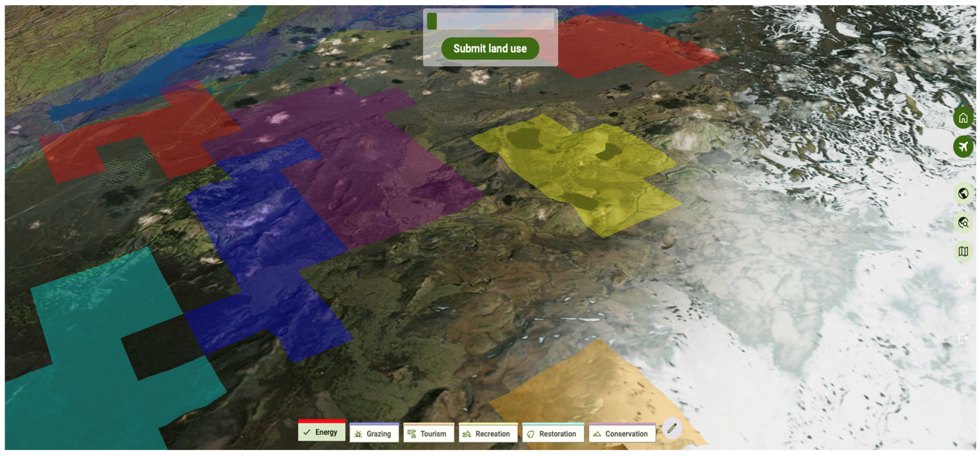This screenshot has height=456, width=980.
Task: Click the help question mark icon
Action: click(963, 280)
